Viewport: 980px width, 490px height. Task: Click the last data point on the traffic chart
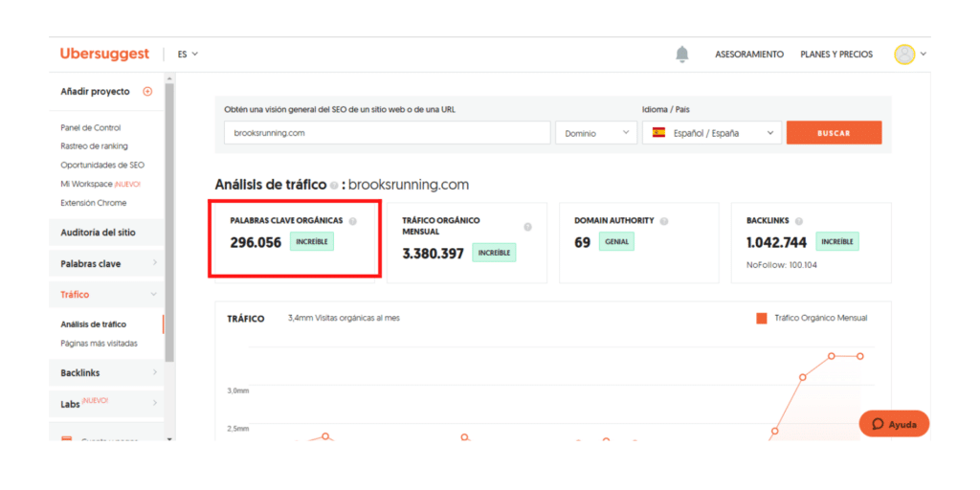[860, 356]
